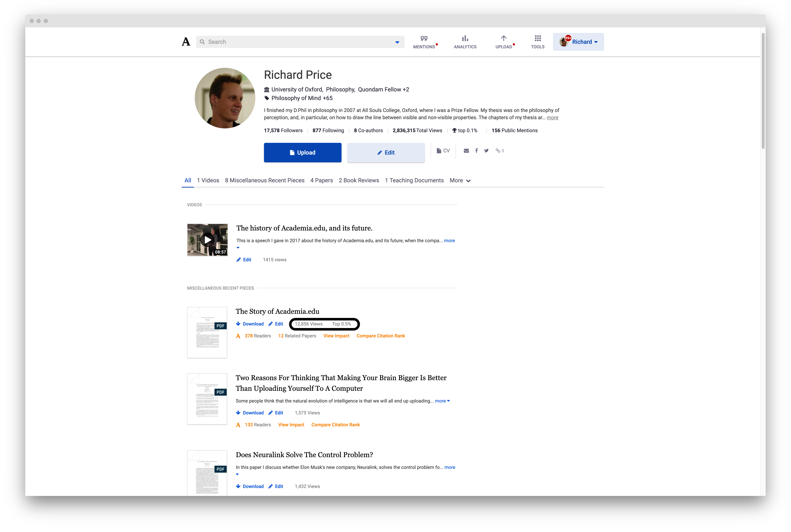Click View Impact for Story of Academia.edu

(336, 336)
